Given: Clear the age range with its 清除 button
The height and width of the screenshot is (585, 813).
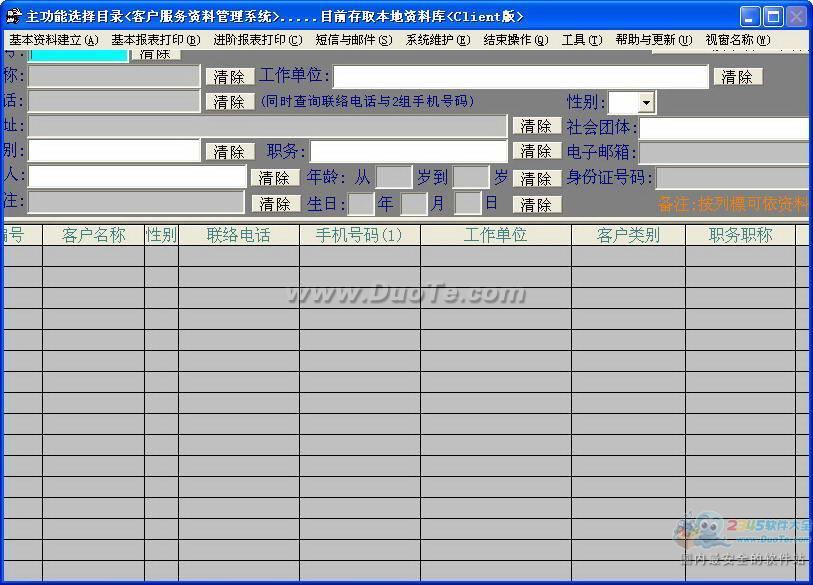Looking at the screenshot, I should [537, 178].
